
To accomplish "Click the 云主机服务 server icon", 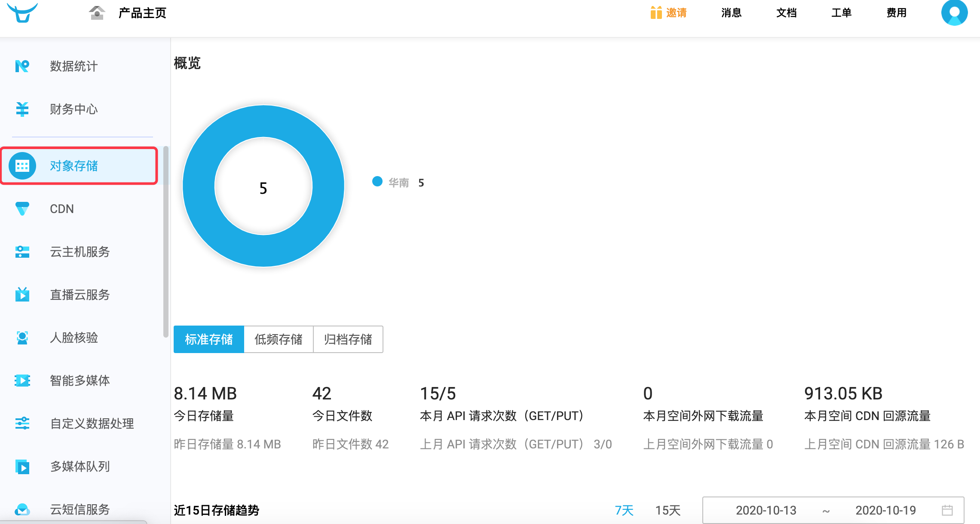I will click(x=22, y=252).
